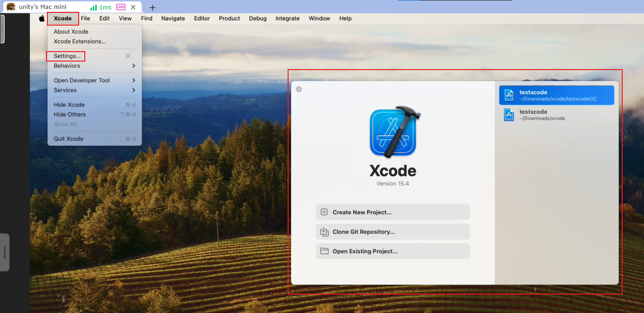644x313 pixels.
Task: Click the Open Existing Project... button
Action: [x=393, y=251]
